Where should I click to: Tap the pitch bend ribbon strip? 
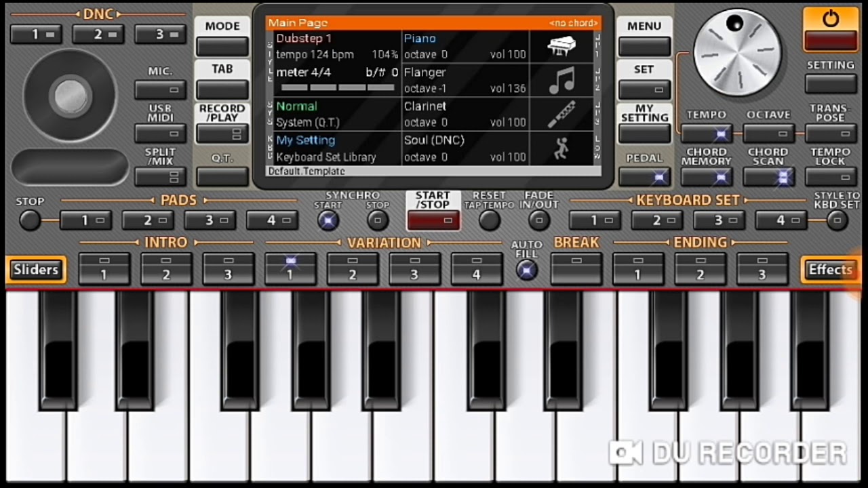70,167
